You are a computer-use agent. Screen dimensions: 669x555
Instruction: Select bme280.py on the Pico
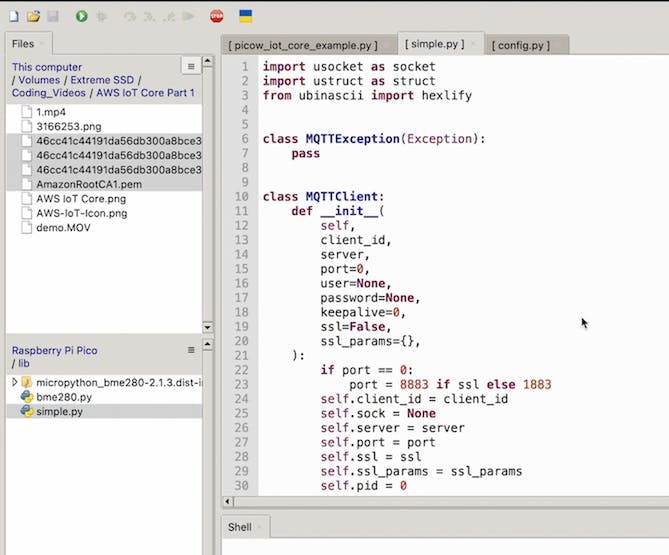64,397
